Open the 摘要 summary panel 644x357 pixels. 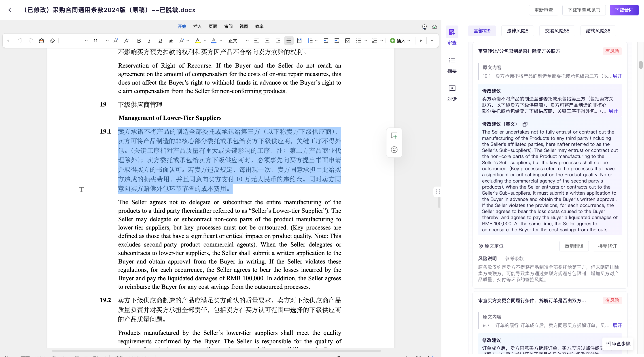tap(452, 65)
